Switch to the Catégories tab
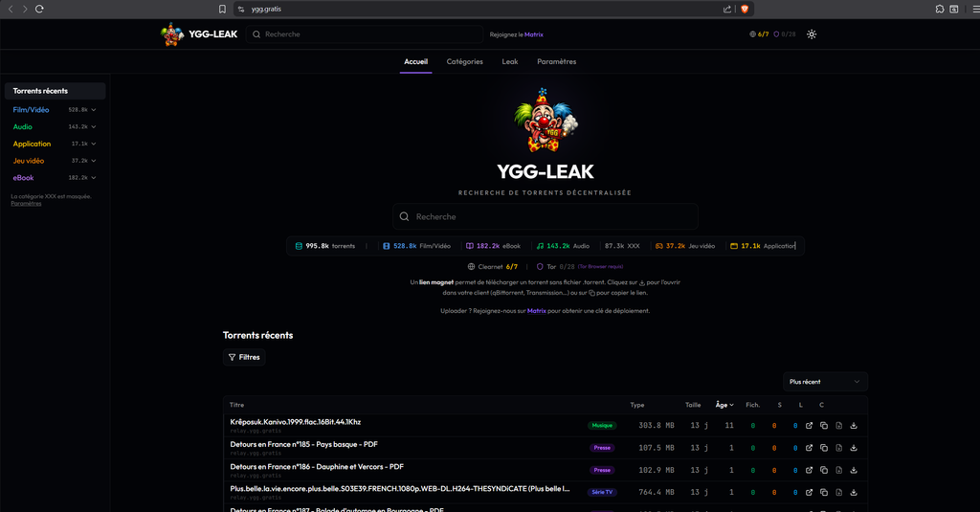Image resolution: width=980 pixels, height=512 pixels. [464, 61]
